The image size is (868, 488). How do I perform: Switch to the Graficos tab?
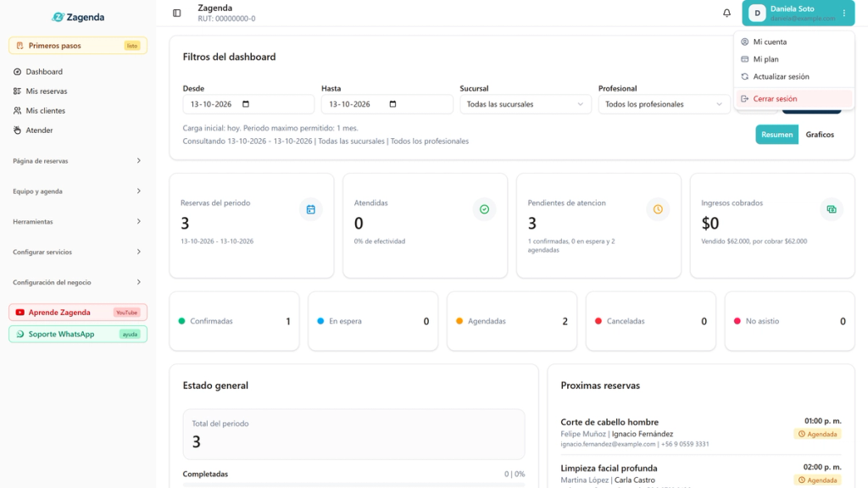[820, 135]
